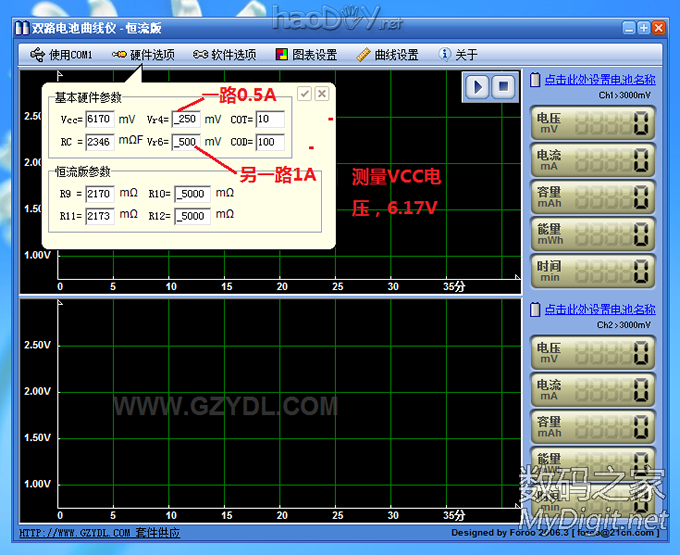Click the top channel 电压 mV display
680x555 pixels.
[x=592, y=124]
